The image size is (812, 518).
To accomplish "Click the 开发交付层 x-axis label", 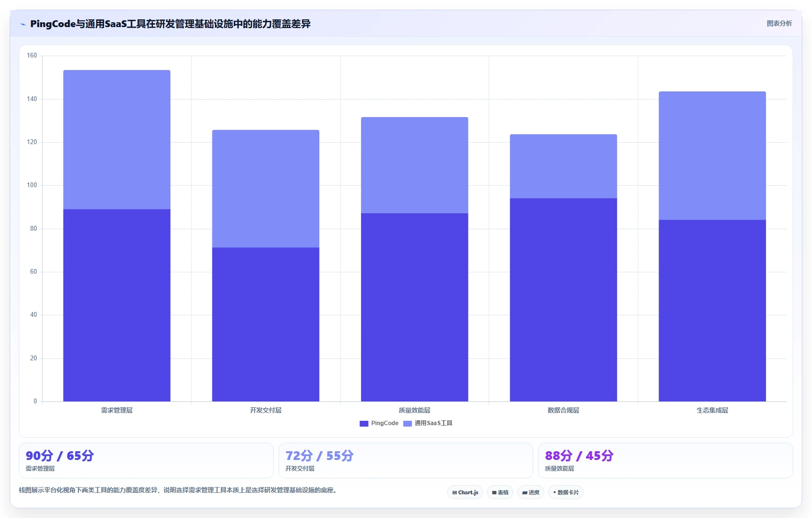I will point(266,410).
